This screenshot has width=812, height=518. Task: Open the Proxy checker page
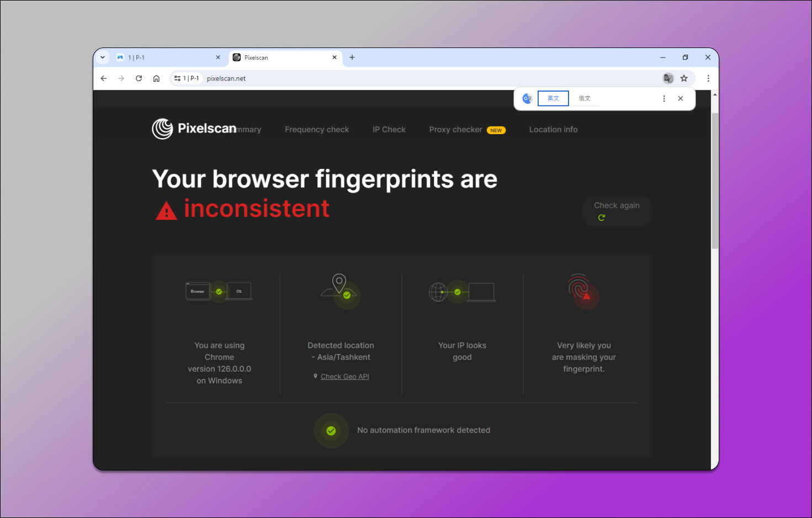click(x=456, y=130)
